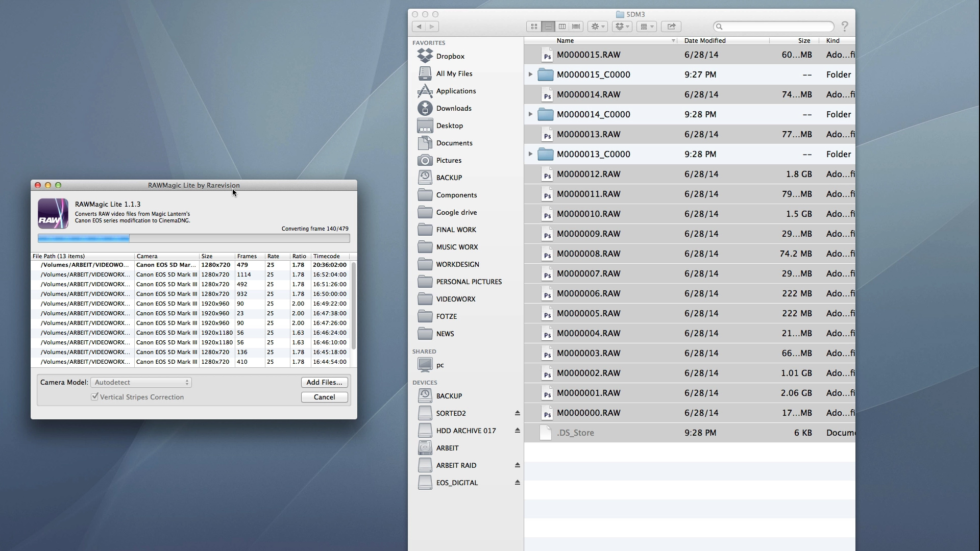Switch Finder to column view

[562, 27]
